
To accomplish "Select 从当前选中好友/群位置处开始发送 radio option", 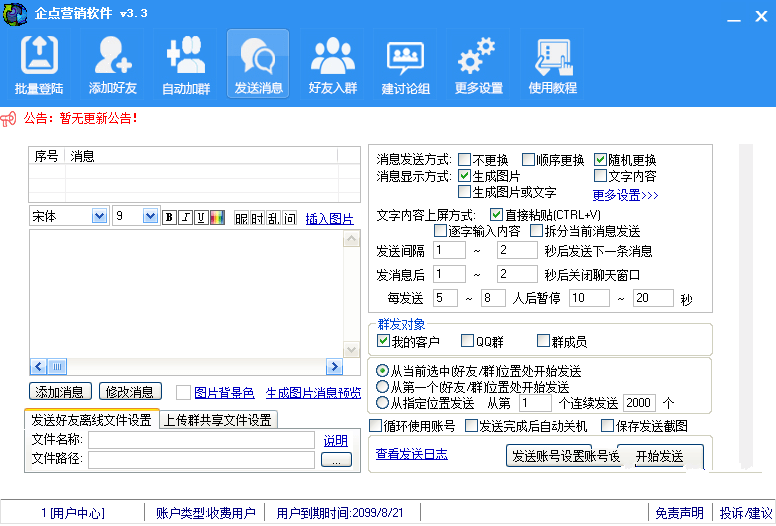I will pyautogui.click(x=382, y=370).
